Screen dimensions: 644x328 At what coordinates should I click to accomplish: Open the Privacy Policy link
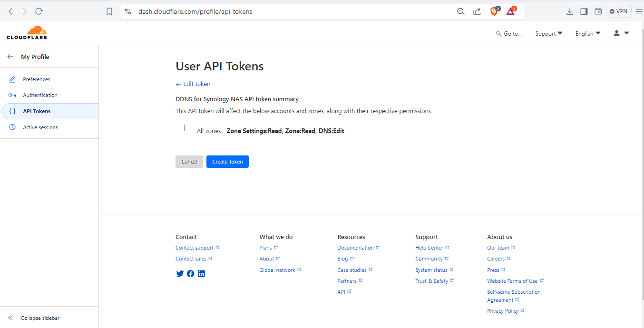pyautogui.click(x=506, y=311)
